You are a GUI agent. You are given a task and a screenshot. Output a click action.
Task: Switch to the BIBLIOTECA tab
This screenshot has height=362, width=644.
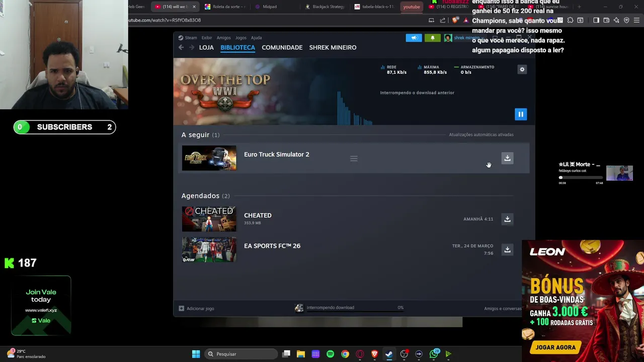point(237,47)
